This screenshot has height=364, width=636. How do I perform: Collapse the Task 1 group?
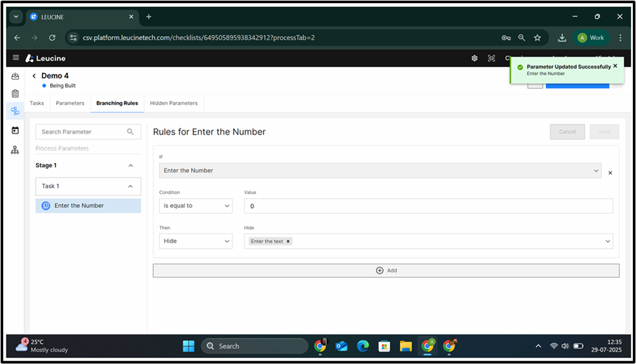coord(130,187)
